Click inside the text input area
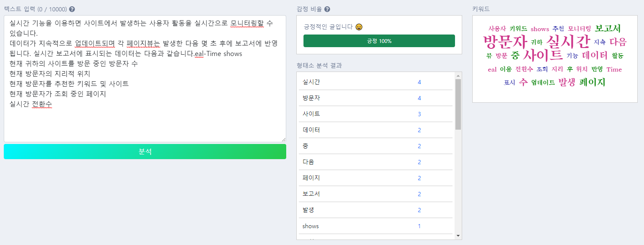Viewport: 644px width, 245px height. click(x=145, y=122)
